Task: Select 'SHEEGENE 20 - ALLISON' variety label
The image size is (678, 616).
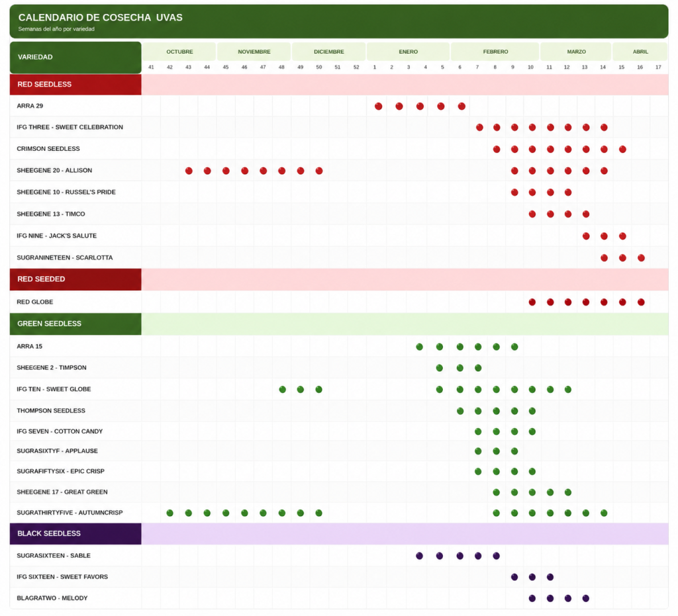Action: pos(54,170)
